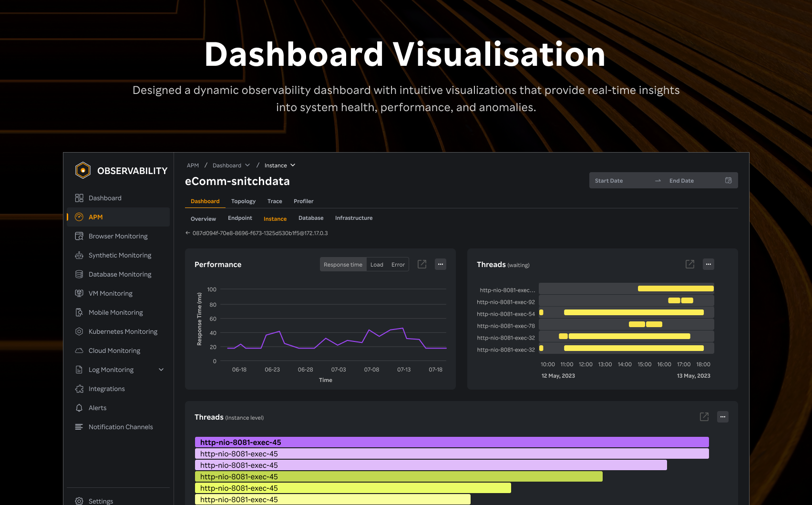
Task: Click the Kubernetes Monitoring icon
Action: tap(79, 331)
